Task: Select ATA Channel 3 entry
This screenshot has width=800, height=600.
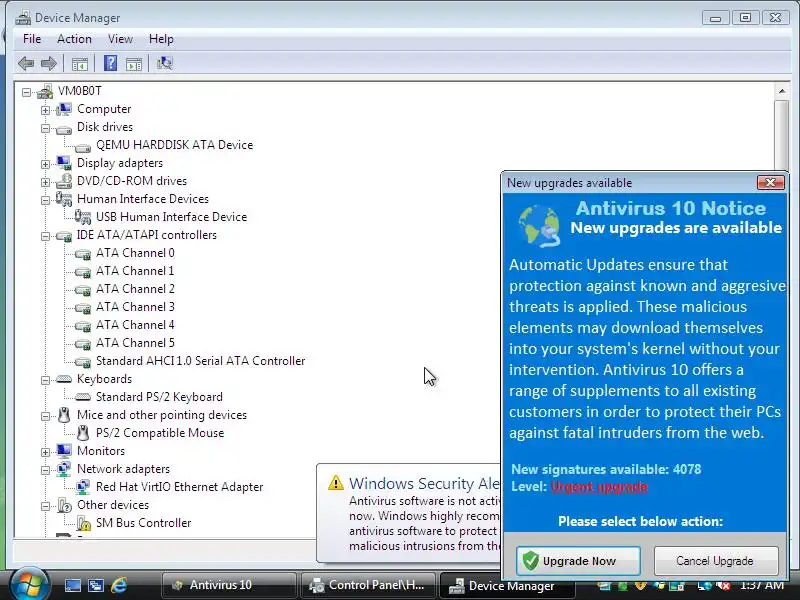Action: click(135, 307)
